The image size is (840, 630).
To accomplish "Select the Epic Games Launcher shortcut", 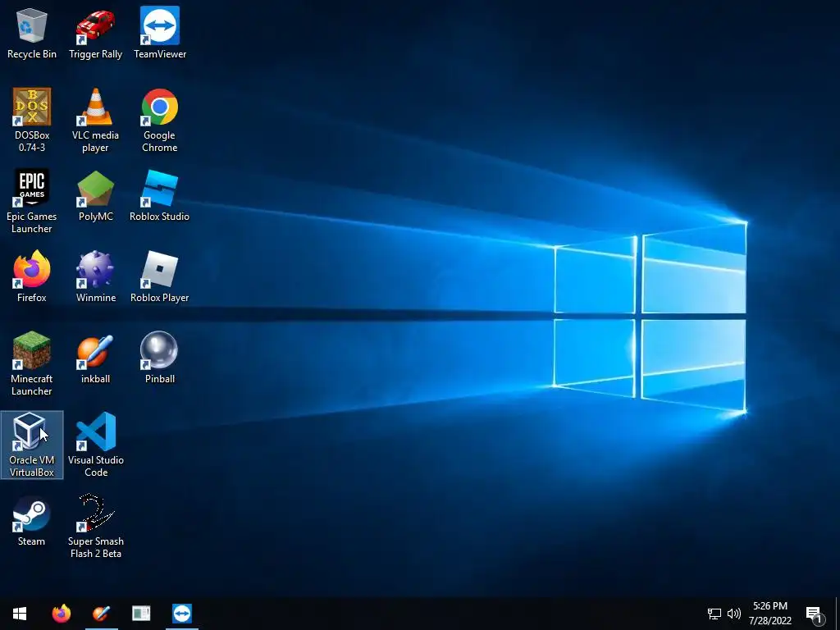I will pos(32,202).
